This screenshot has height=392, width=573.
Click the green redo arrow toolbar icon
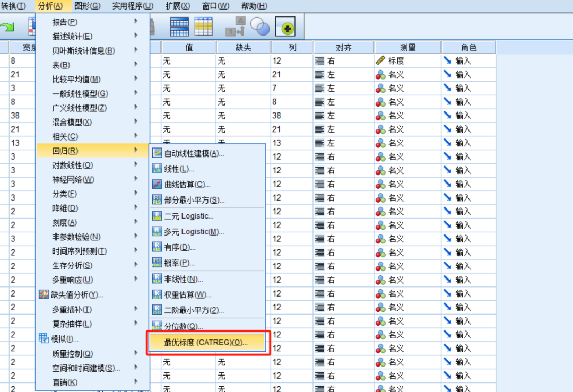[x=7, y=27]
